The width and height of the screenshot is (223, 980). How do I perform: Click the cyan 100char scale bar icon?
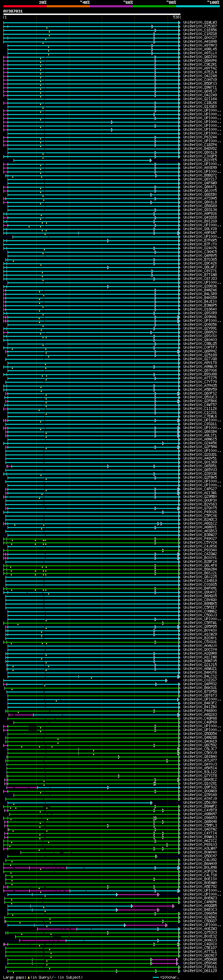(x=155, y=977)
